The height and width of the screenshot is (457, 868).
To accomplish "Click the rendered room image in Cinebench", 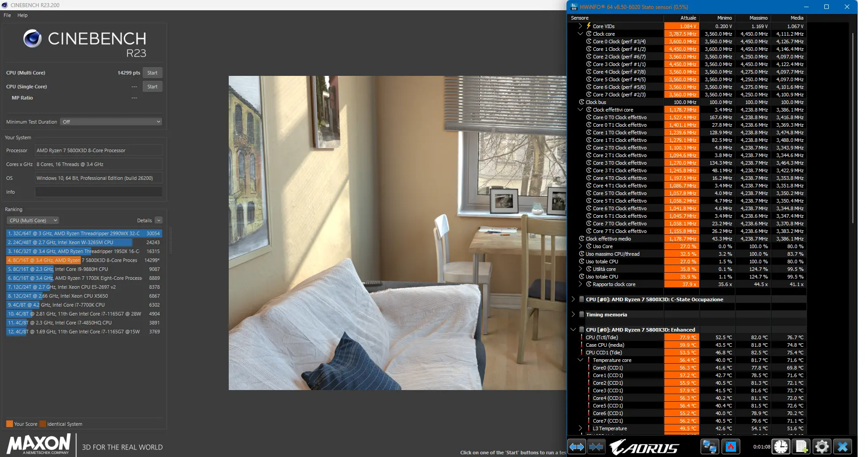I will 398,233.
